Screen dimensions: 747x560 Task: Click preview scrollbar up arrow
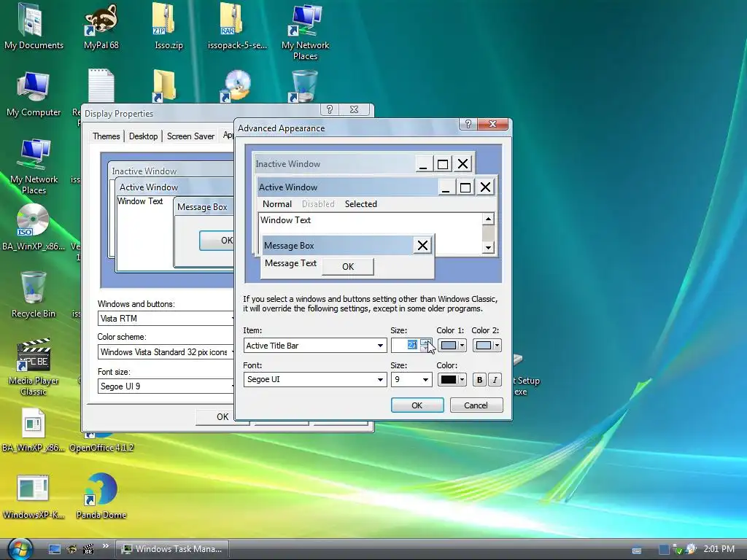pyautogui.click(x=488, y=219)
